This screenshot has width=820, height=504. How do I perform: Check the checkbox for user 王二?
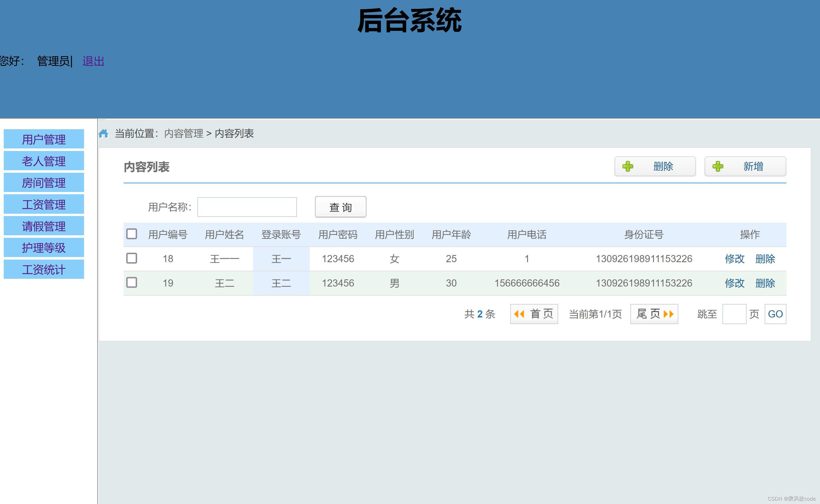(132, 282)
